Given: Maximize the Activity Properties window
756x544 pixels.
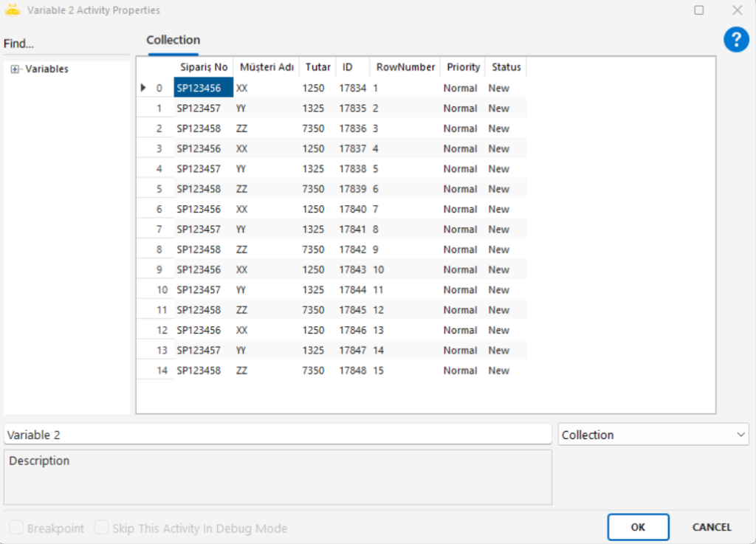Looking at the screenshot, I should (x=698, y=10).
